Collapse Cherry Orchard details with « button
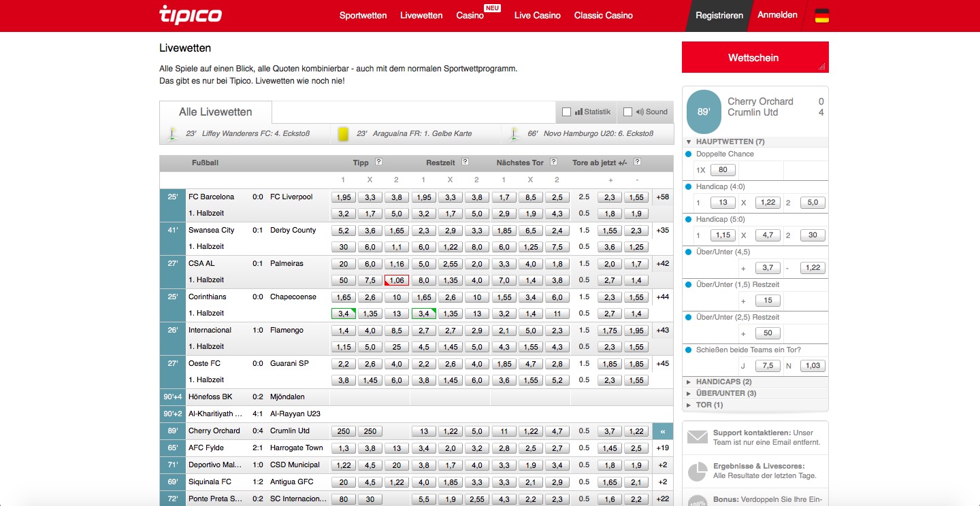Screen dimensions: 980x506 pos(663,431)
